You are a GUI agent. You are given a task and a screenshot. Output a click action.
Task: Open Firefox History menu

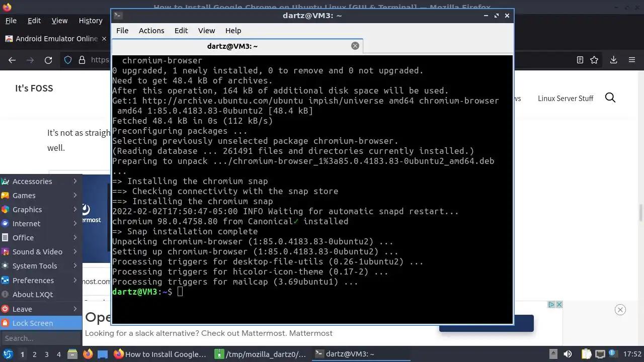[91, 21]
